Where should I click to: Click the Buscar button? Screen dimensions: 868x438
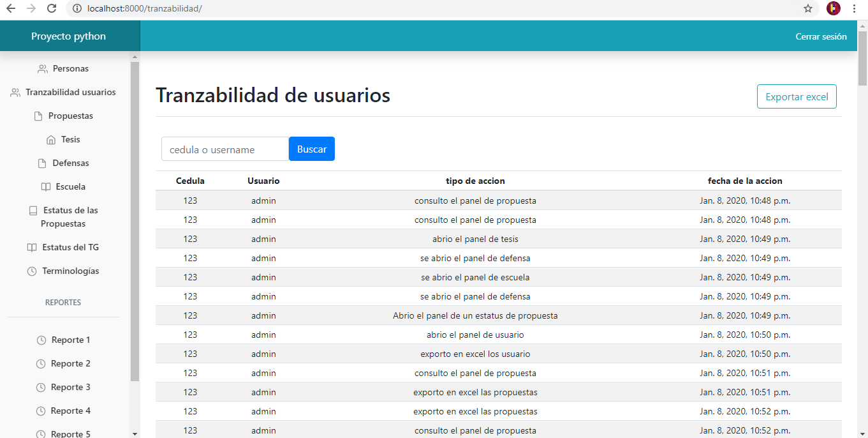click(x=312, y=149)
